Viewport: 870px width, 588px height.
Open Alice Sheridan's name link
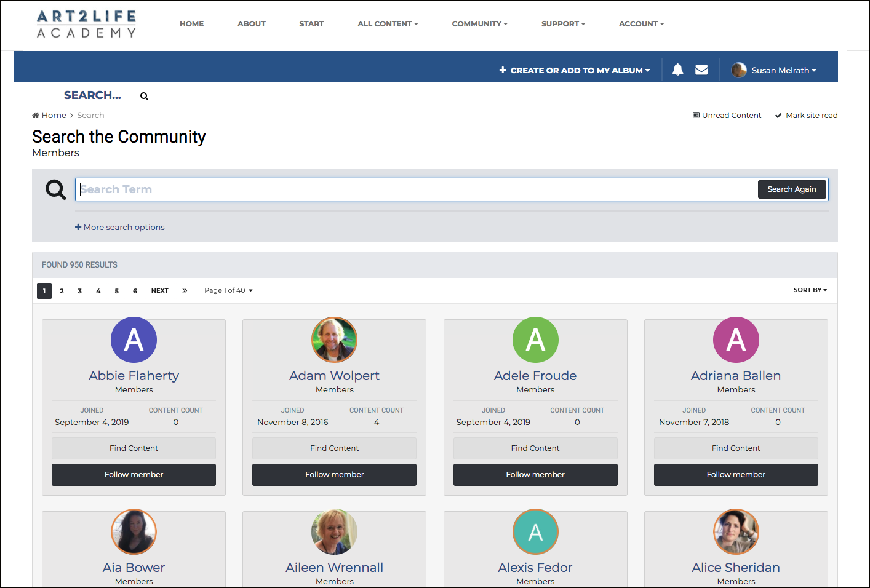pos(736,568)
